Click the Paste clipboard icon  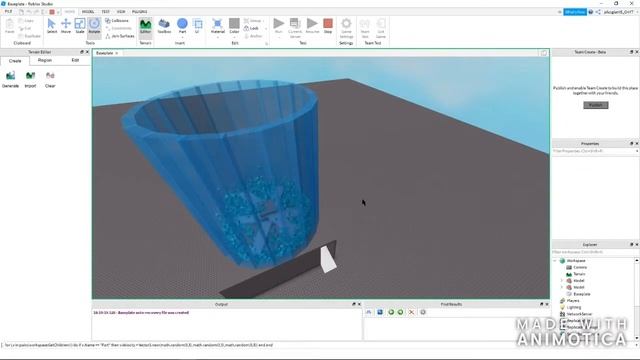point(9,26)
